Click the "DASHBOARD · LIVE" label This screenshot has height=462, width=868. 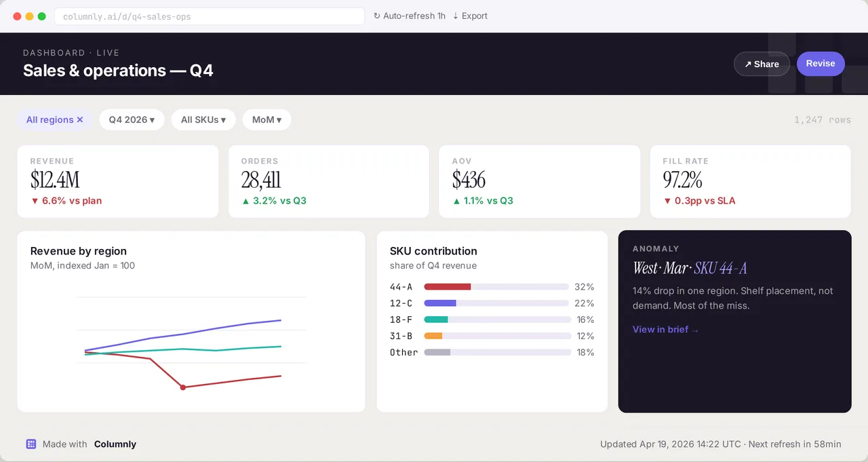point(71,52)
